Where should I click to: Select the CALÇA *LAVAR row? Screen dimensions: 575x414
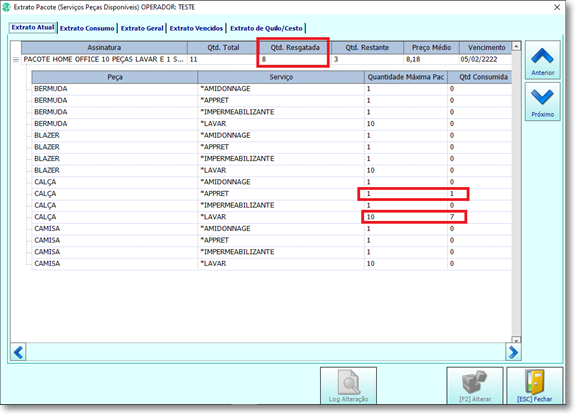(x=271, y=217)
